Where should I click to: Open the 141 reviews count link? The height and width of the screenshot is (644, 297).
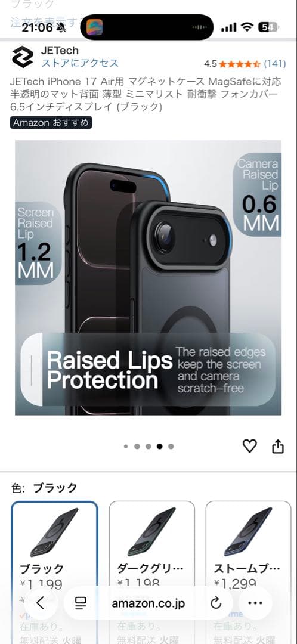coord(275,64)
